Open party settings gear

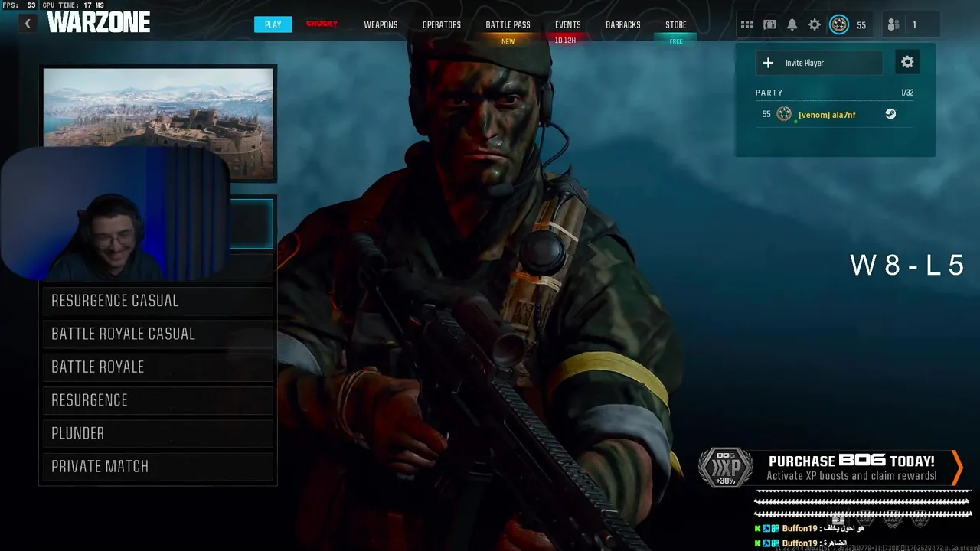tap(907, 63)
